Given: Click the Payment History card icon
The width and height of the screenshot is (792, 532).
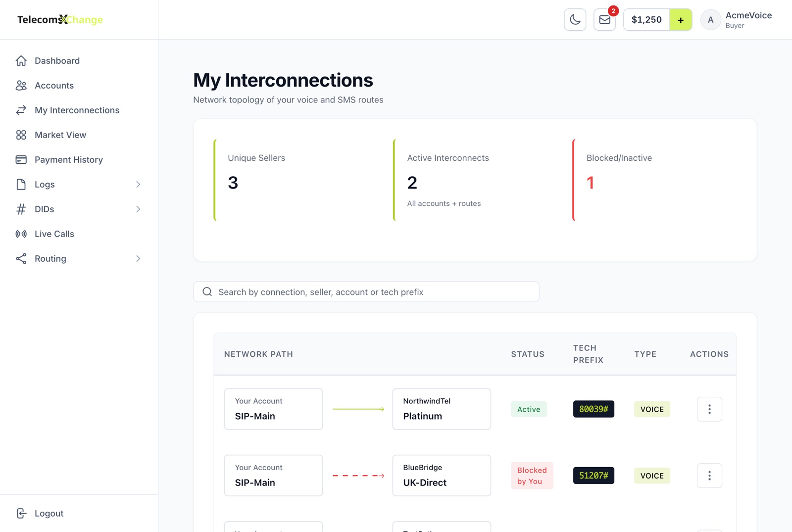Looking at the screenshot, I should click(21, 159).
